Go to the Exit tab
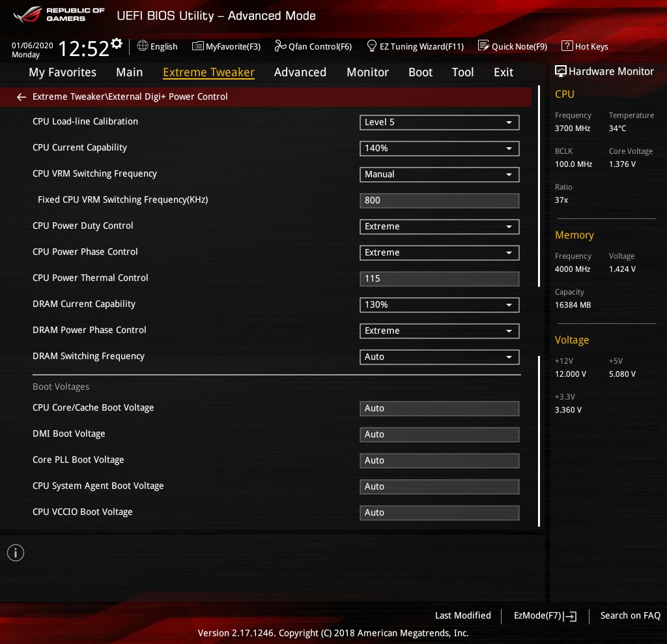This screenshot has width=667, height=644. [x=504, y=72]
